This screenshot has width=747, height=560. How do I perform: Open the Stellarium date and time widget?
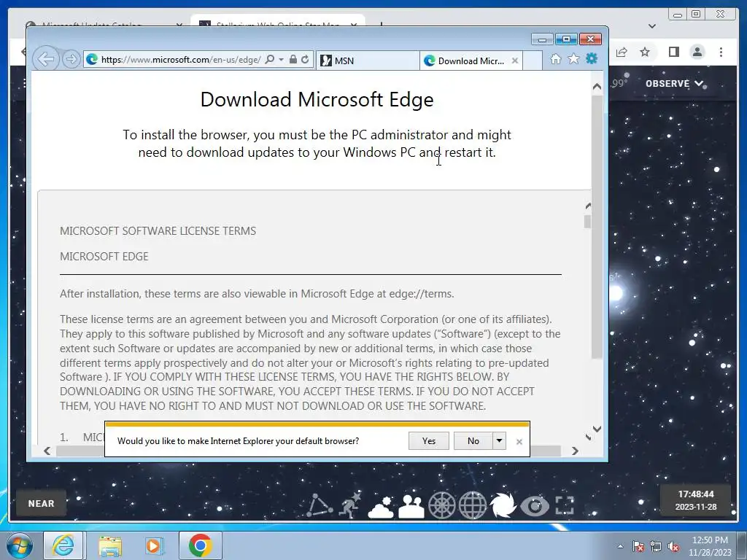click(695, 500)
